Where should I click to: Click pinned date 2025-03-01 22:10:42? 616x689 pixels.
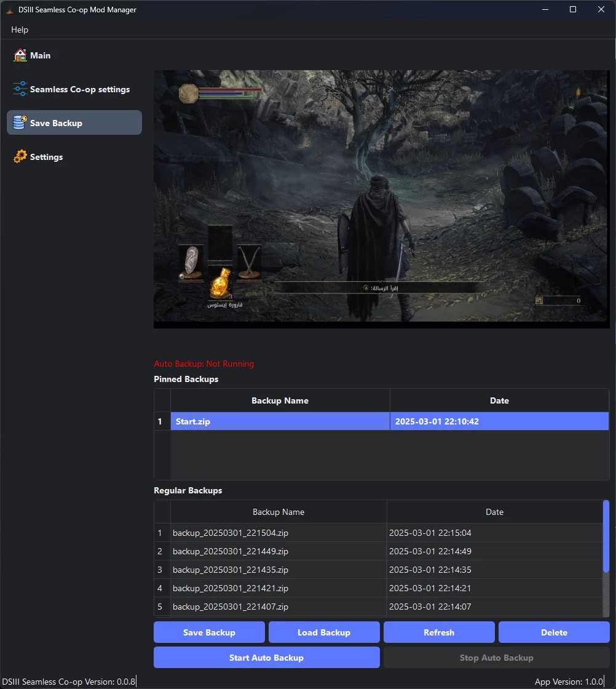499,421
